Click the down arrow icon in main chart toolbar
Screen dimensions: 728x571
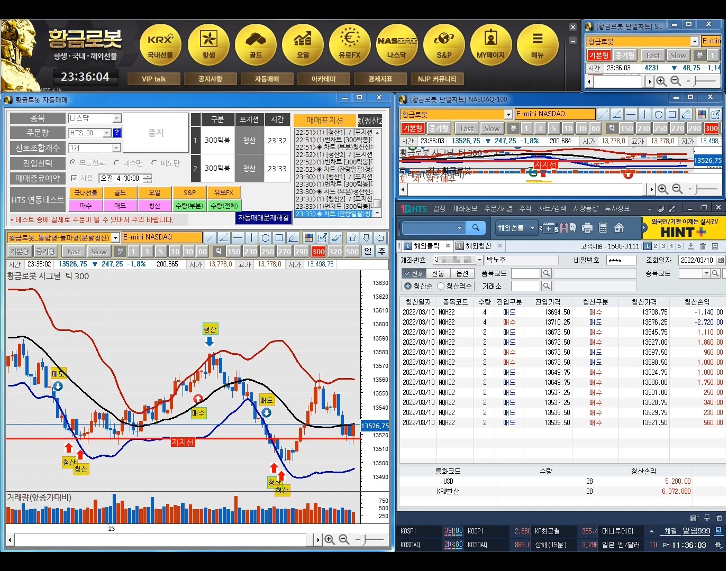pyautogui.click(x=367, y=237)
